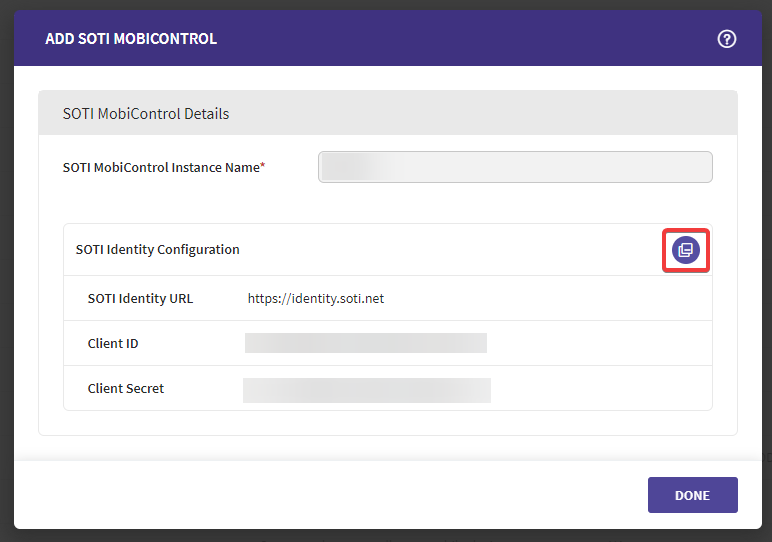Click the https://identity.soti.net URL value

[316, 298]
